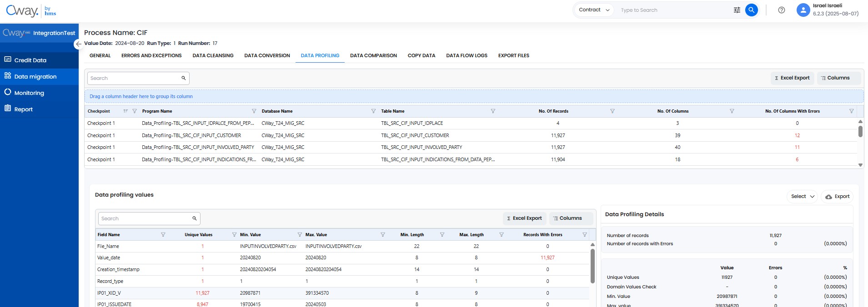Open Columns chooser in the top grid

click(x=838, y=78)
